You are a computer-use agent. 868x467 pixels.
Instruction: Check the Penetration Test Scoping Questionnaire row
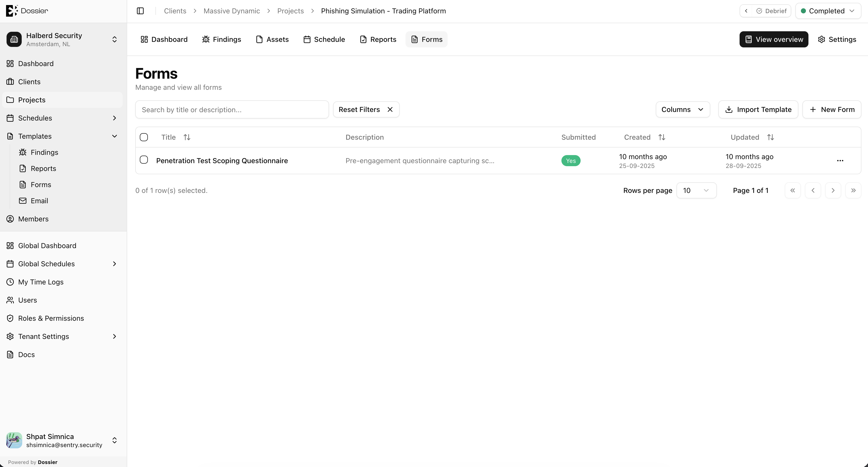[144, 160]
